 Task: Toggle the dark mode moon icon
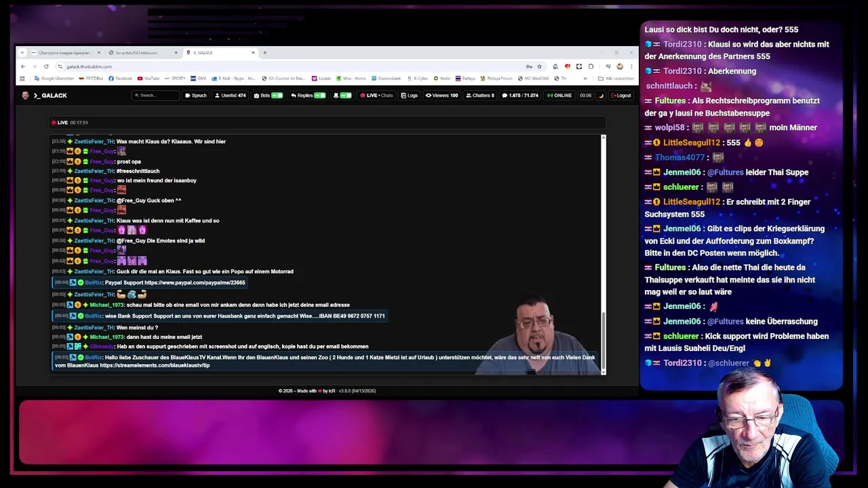click(x=601, y=96)
